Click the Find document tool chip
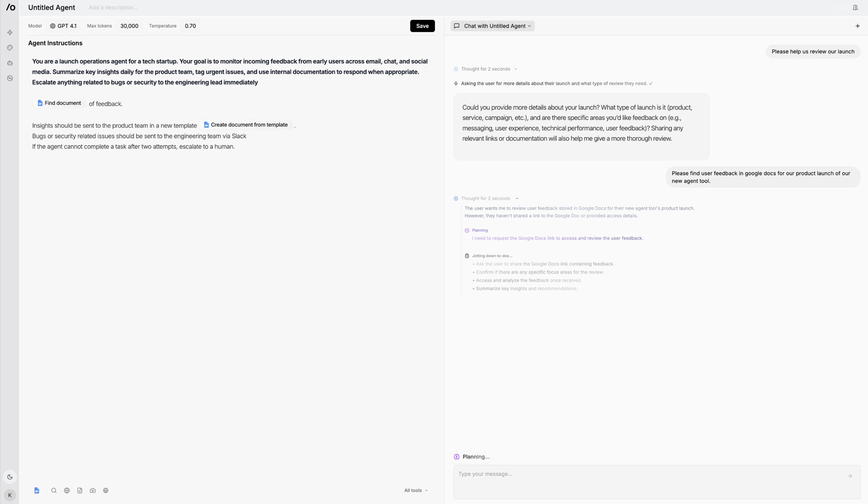This screenshot has width=868, height=504. (59, 103)
